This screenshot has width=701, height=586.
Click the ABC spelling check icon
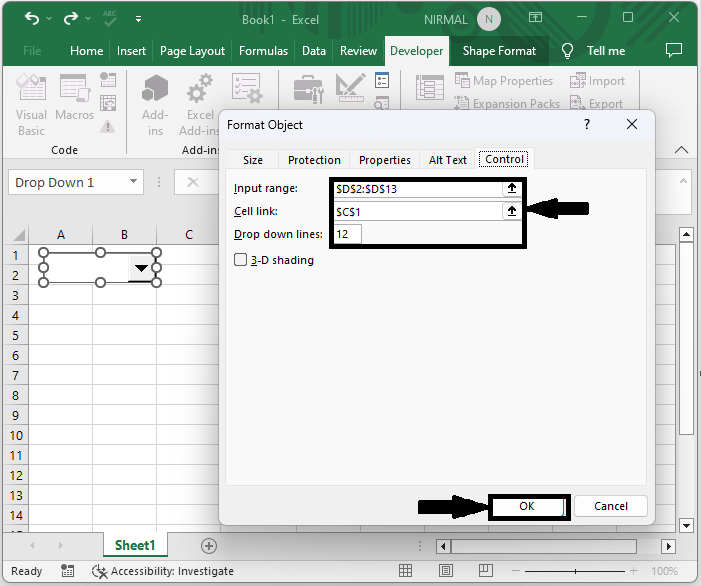pos(110,18)
